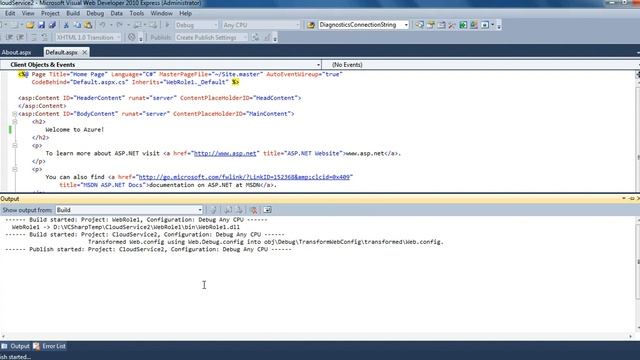The width and height of the screenshot is (640, 360).
Task: Click the Extension Manager icon
Action: click(x=473, y=25)
